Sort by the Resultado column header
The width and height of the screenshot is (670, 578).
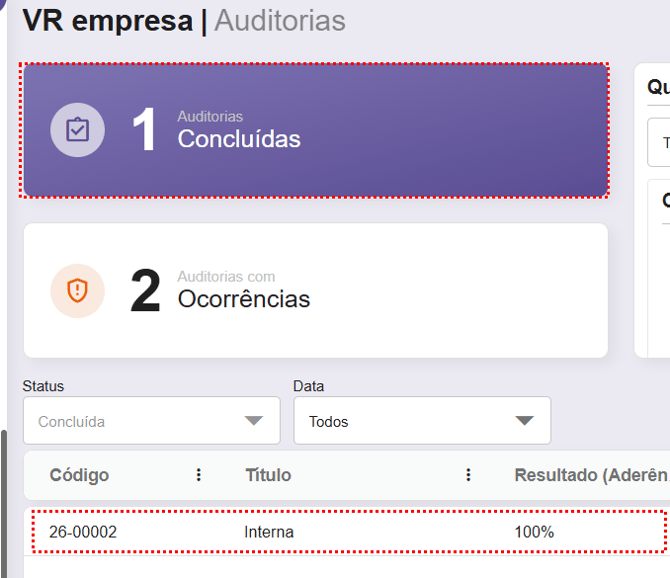[590, 475]
